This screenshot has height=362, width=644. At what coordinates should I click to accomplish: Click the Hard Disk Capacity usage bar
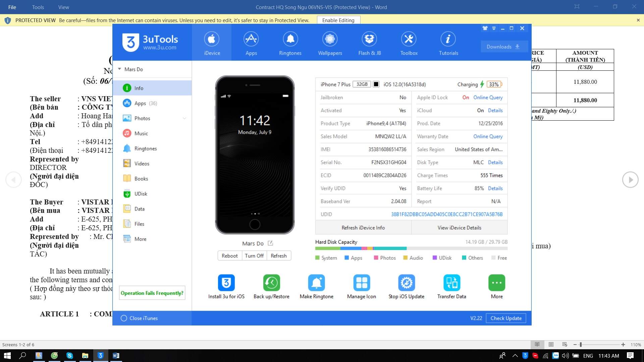(x=411, y=248)
